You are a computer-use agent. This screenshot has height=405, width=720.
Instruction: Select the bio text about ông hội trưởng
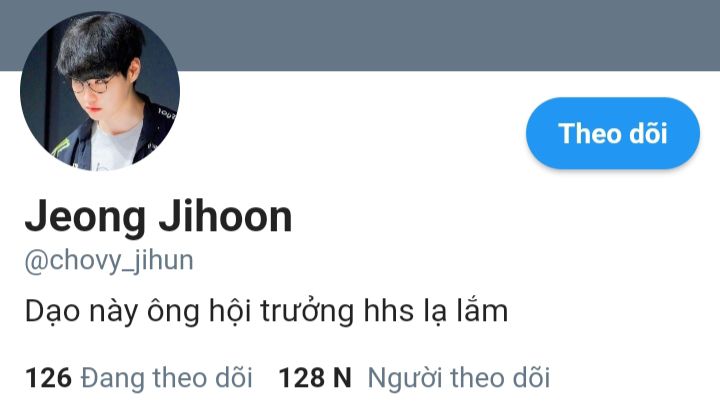266,311
